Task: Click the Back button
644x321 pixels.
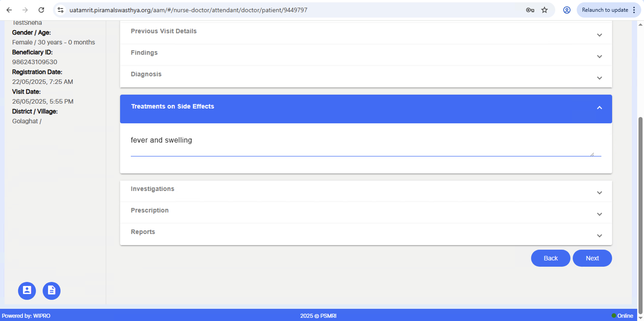Action: point(550,258)
